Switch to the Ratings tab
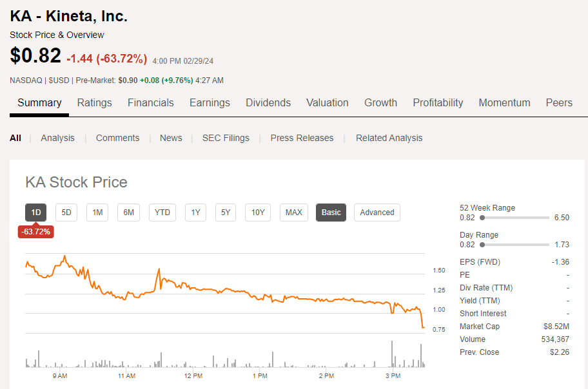Image resolution: width=588 pixels, height=389 pixels. 94,102
